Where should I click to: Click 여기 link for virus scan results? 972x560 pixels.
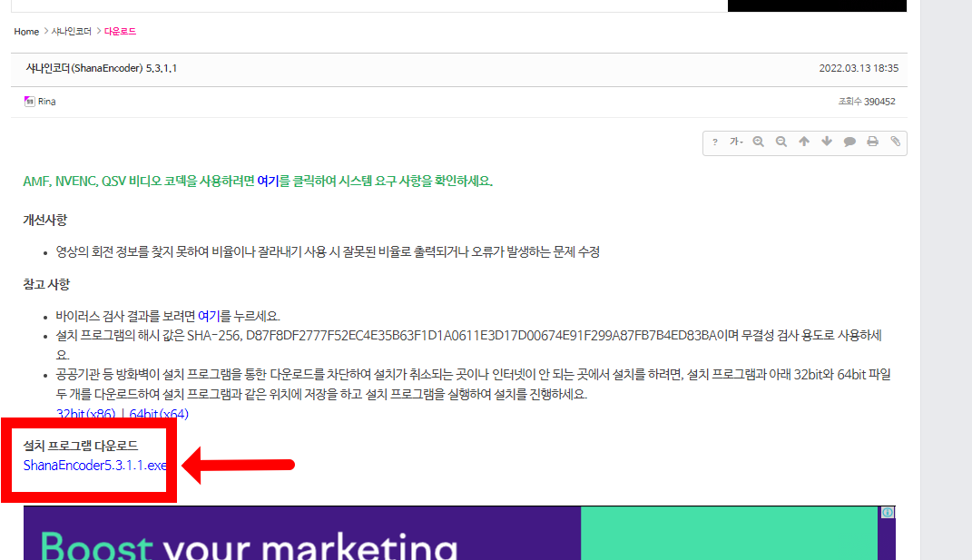tap(209, 316)
